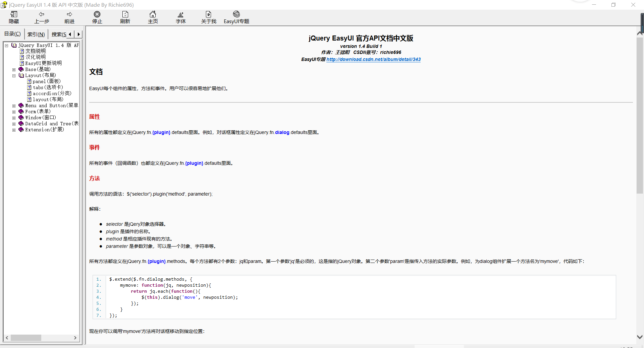Expand the Base(基础) tree node
This screenshot has height=348, width=644.
click(x=14, y=70)
